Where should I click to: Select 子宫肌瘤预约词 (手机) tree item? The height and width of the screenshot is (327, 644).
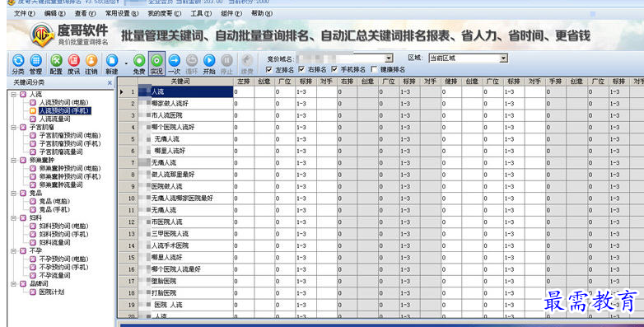(70, 143)
